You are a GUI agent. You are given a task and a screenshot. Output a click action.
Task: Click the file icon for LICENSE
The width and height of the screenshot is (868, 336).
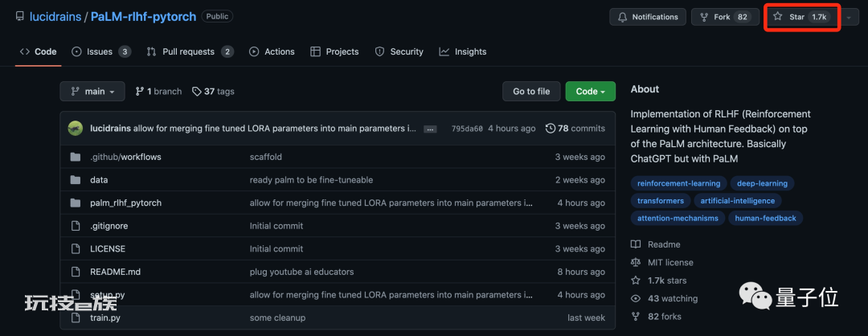click(x=76, y=249)
